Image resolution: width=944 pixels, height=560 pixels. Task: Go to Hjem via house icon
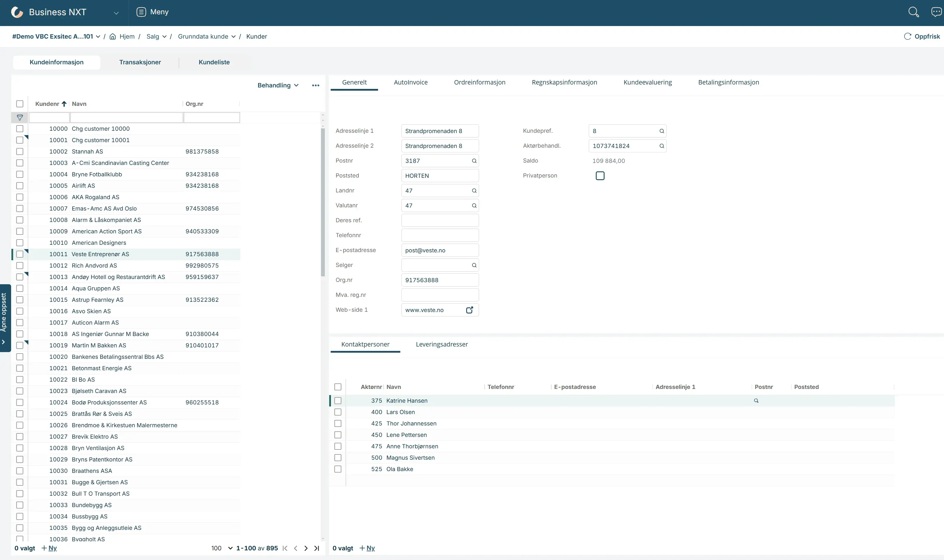pyautogui.click(x=113, y=37)
